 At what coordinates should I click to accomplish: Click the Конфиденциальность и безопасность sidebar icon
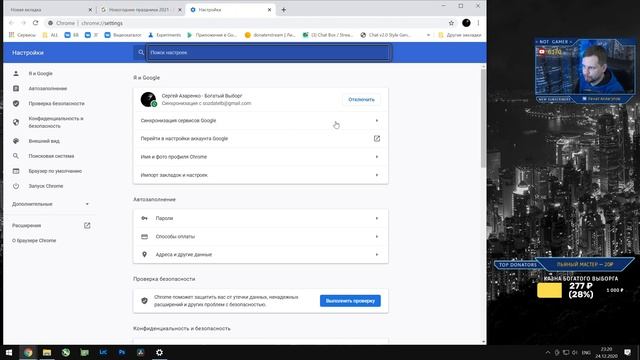coord(16,122)
